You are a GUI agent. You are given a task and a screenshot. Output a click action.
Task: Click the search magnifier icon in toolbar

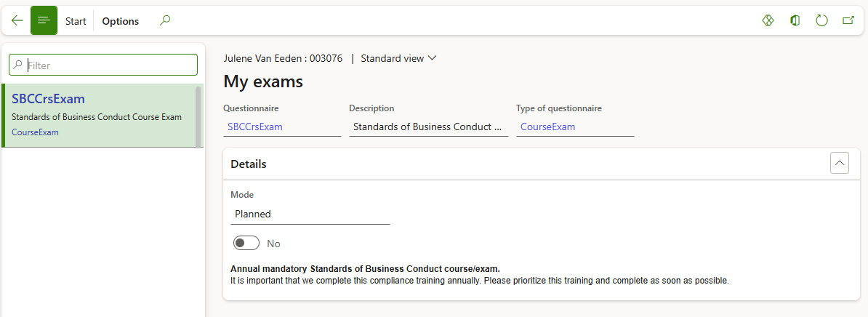165,21
